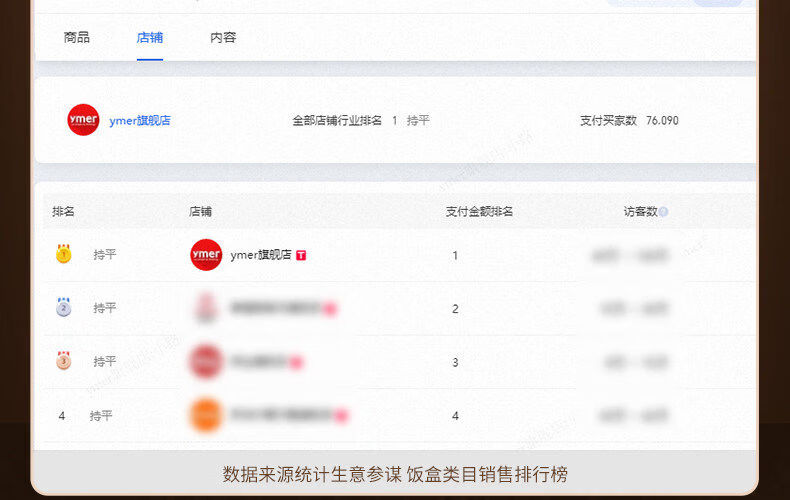Click the silver second-place medal icon

[x=63, y=308]
